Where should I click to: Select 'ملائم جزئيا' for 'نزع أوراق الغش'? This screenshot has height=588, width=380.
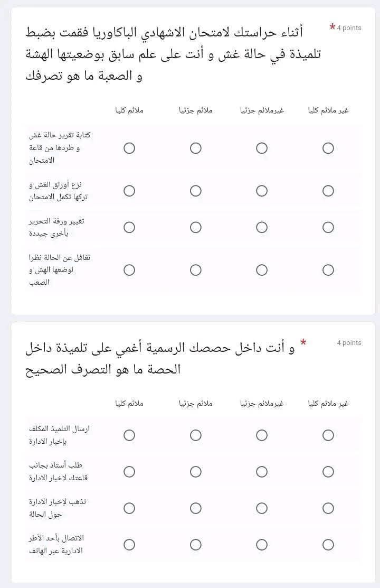[196, 191]
